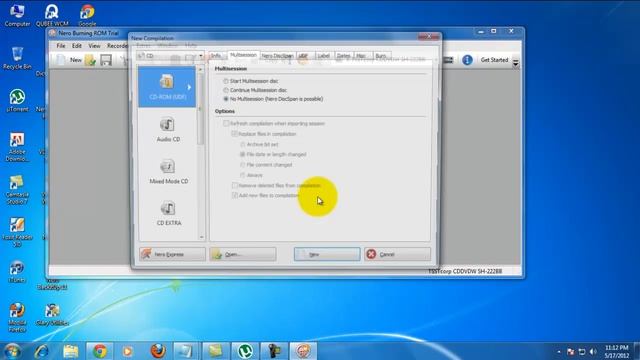Expand the toolbar overflow arrow beside Get Started
The width and height of the screenshot is (640, 360).
[x=516, y=63]
